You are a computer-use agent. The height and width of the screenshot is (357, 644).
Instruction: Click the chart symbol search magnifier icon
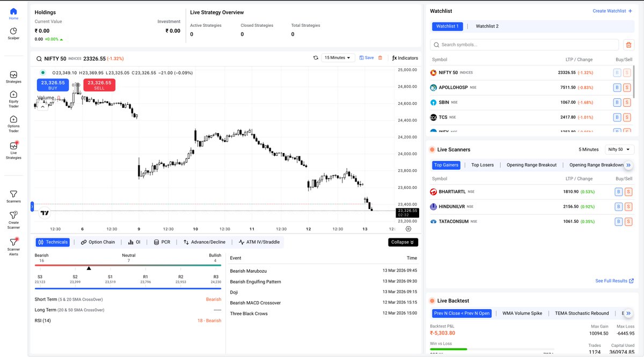point(39,58)
